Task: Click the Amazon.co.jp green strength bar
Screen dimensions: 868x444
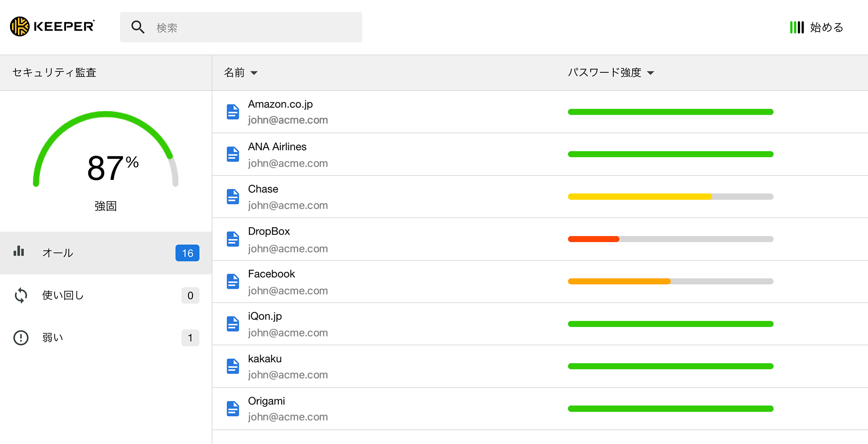Action: click(x=671, y=112)
